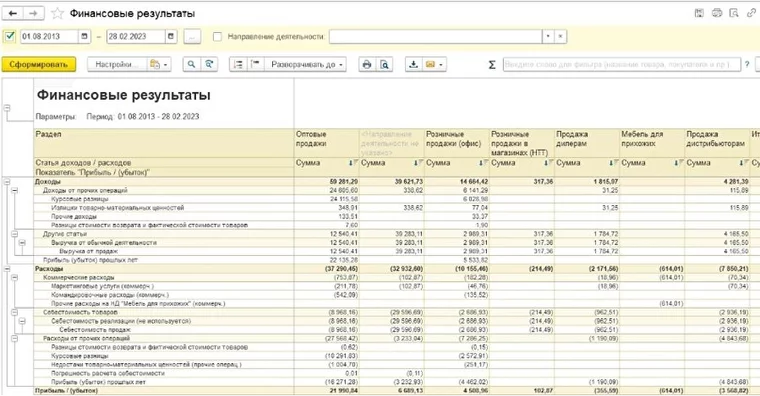This screenshot has width=760, height=396.
Task: Select the Оптовые продажи column header
Action: [327, 143]
